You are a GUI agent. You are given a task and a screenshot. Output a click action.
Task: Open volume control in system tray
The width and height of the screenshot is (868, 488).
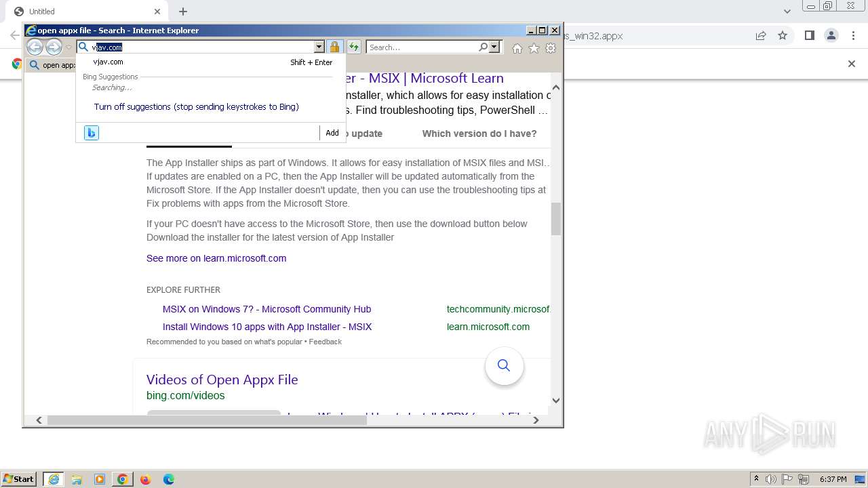[x=771, y=479]
